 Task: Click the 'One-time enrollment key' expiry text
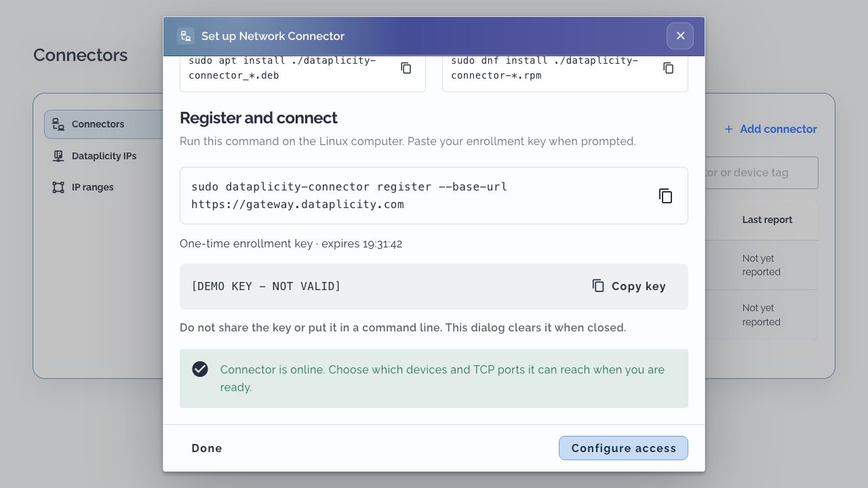click(x=291, y=243)
